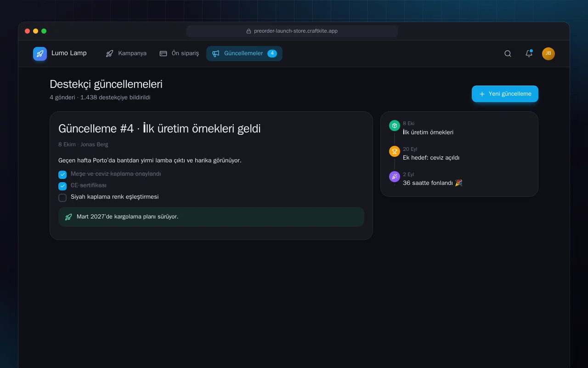Screen dimensions: 588x368
Task: Open timeline entry "İlk üretim örnekleri"
Action: 428,132
